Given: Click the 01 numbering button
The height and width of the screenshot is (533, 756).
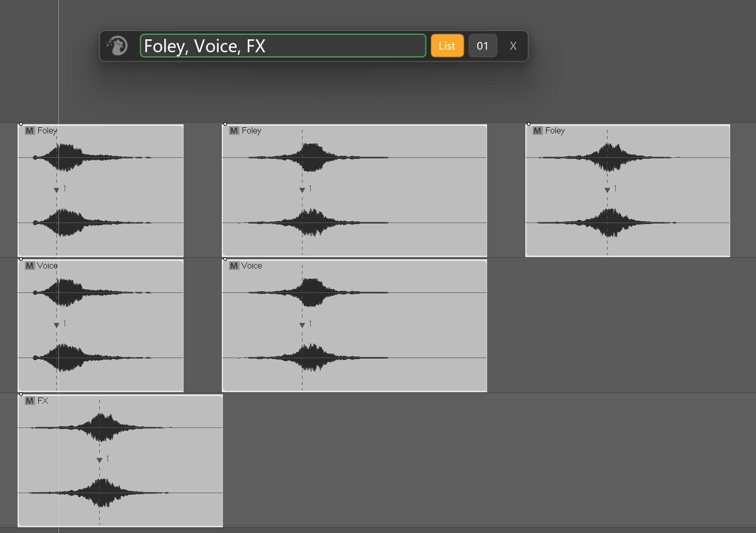Looking at the screenshot, I should click(482, 46).
